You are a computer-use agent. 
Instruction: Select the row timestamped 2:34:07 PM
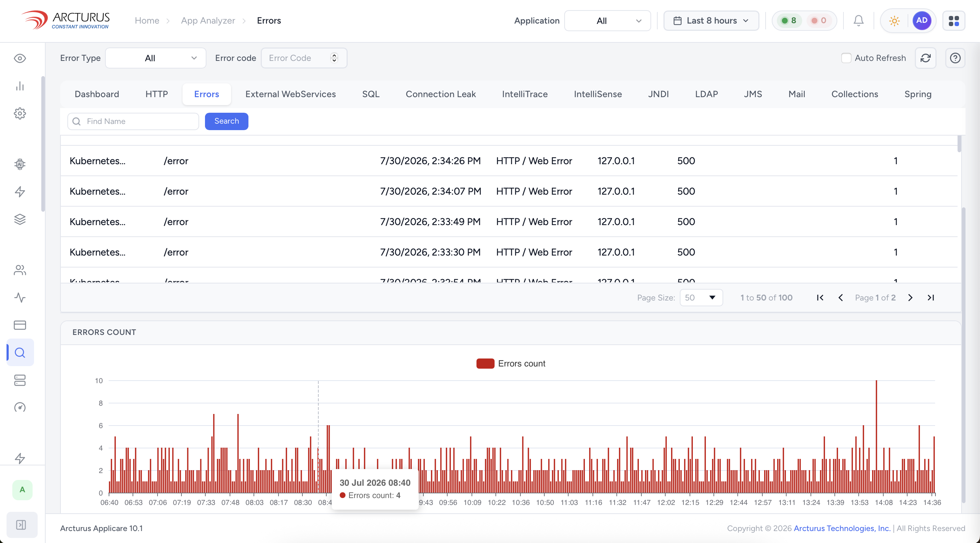coord(509,191)
